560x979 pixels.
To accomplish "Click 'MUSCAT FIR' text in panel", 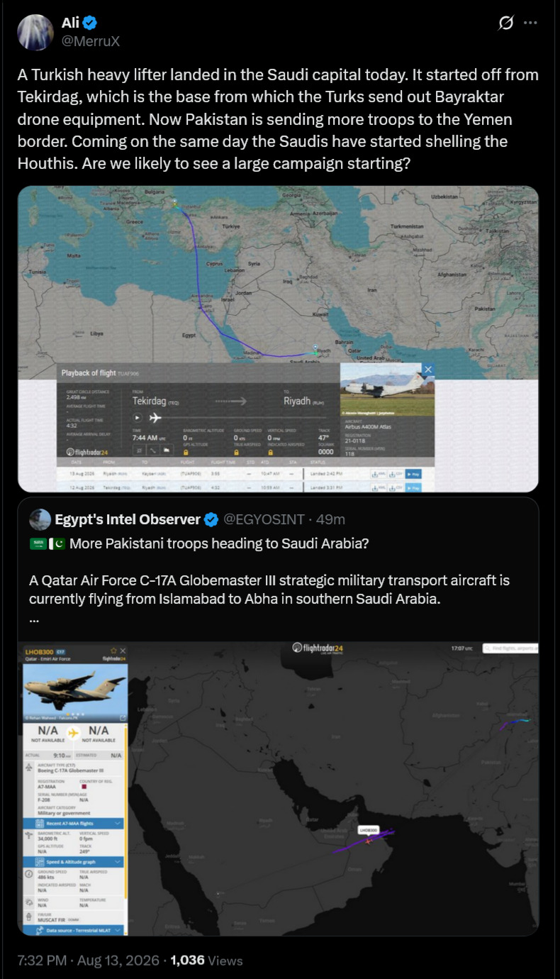I will click(51, 919).
